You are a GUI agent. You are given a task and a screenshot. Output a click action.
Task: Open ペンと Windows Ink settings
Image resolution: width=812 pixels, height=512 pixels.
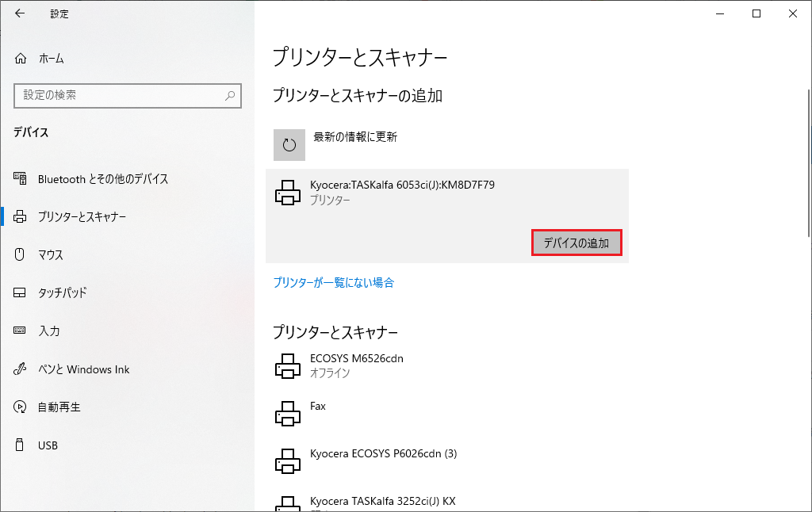pyautogui.click(x=83, y=369)
